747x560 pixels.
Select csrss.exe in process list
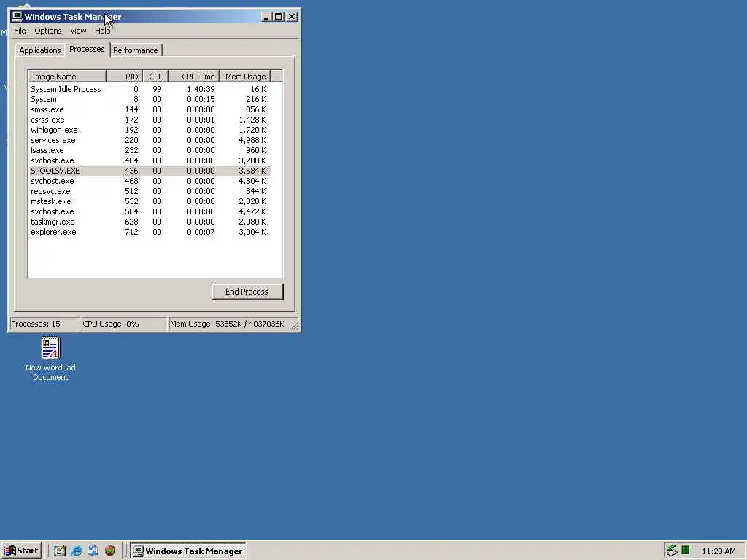click(x=150, y=120)
